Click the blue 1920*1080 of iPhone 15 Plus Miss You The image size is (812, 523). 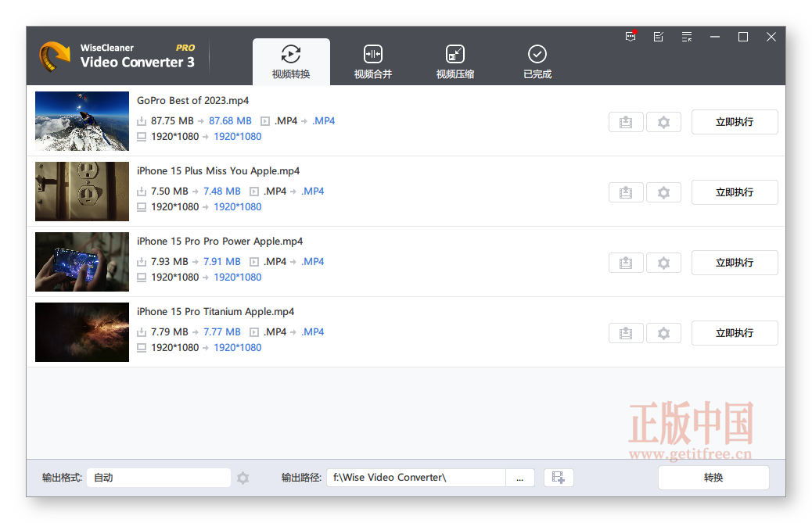(238, 207)
